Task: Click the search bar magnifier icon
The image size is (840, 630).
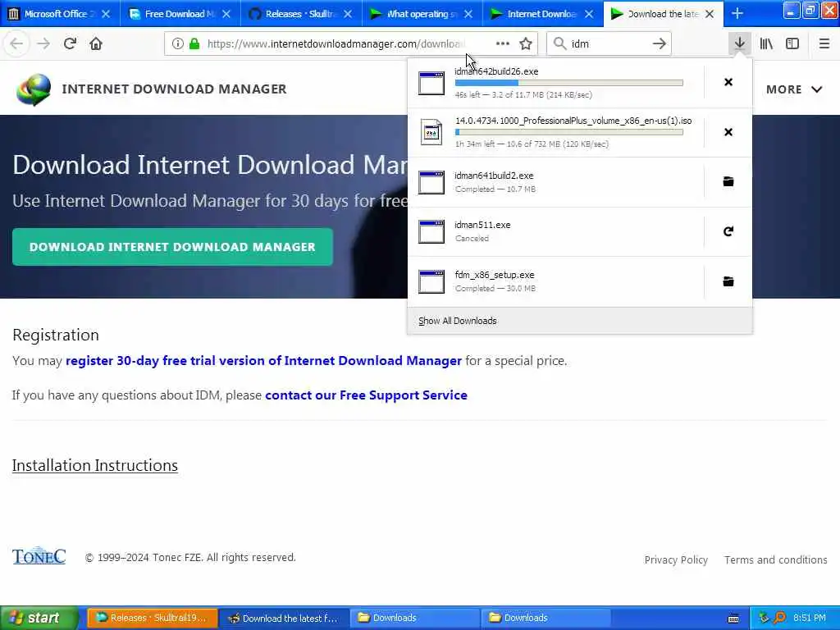Action: coord(559,44)
